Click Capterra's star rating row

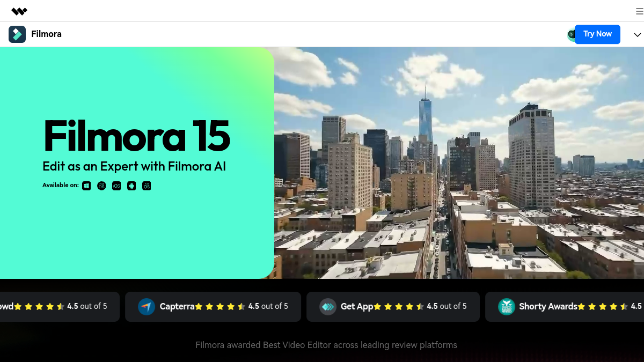(x=220, y=307)
